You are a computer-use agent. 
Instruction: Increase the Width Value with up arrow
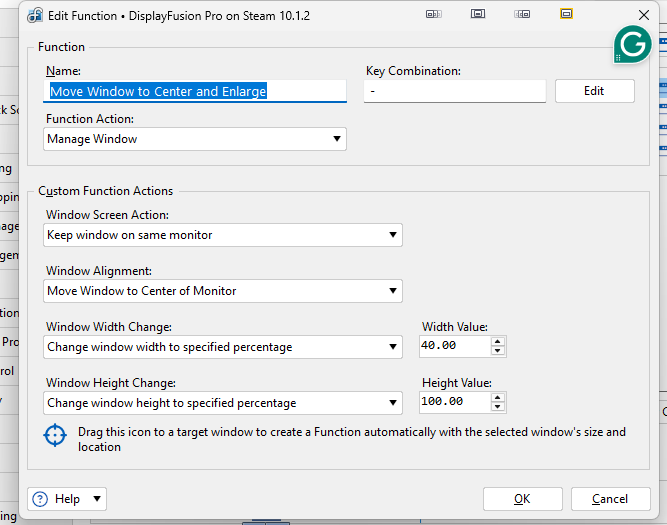(498, 342)
